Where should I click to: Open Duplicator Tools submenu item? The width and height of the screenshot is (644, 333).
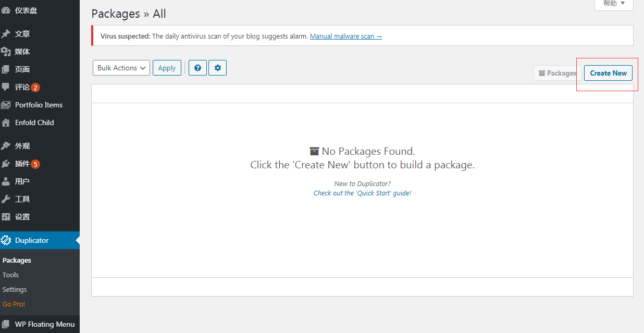(x=10, y=275)
